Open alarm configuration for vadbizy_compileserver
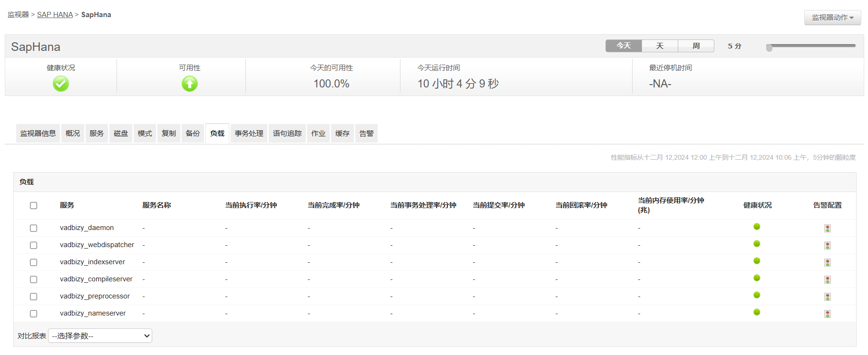Screen dimensions: 868x355 tap(828, 280)
